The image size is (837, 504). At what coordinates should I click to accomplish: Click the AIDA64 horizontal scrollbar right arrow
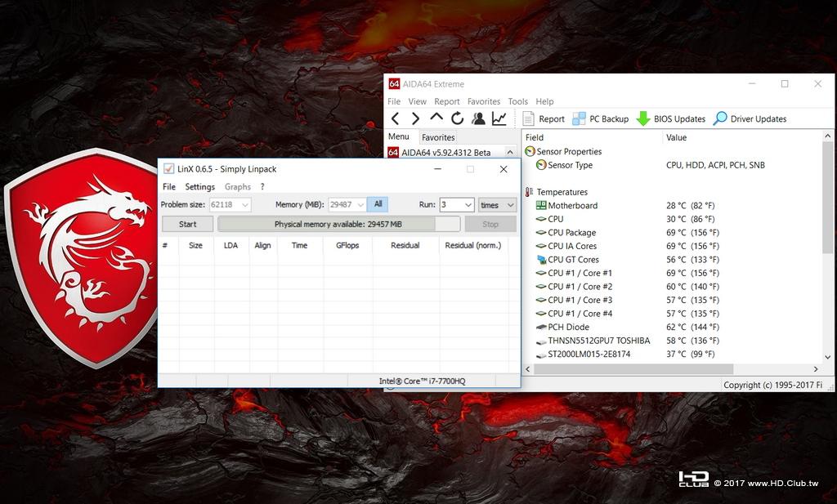pyautogui.click(x=816, y=369)
